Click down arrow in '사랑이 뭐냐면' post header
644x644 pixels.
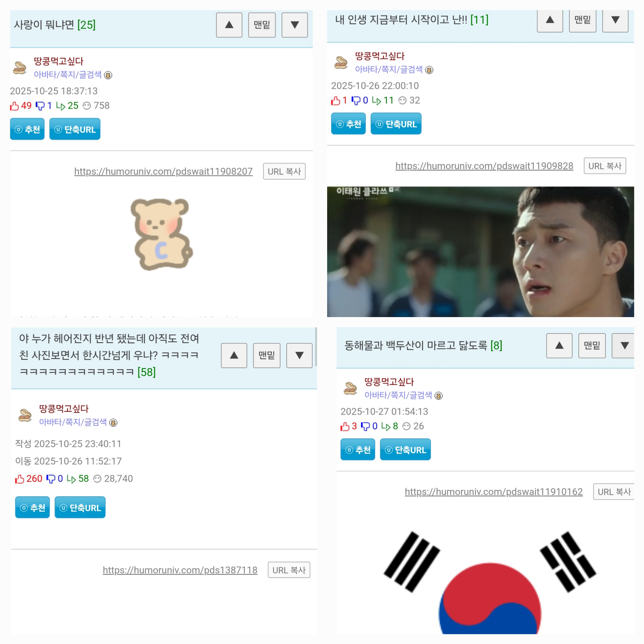295,25
